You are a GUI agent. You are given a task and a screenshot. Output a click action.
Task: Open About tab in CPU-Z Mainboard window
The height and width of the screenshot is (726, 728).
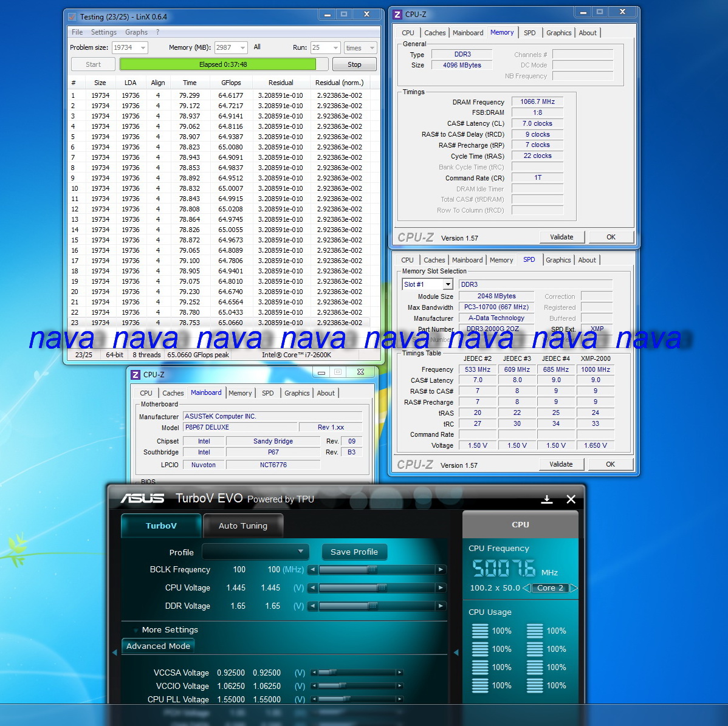(x=326, y=393)
